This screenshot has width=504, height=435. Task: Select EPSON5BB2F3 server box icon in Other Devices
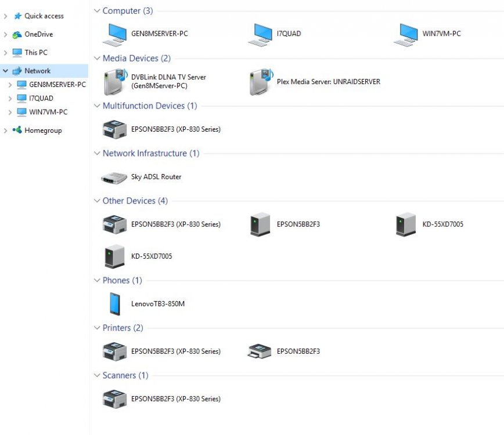[260, 224]
